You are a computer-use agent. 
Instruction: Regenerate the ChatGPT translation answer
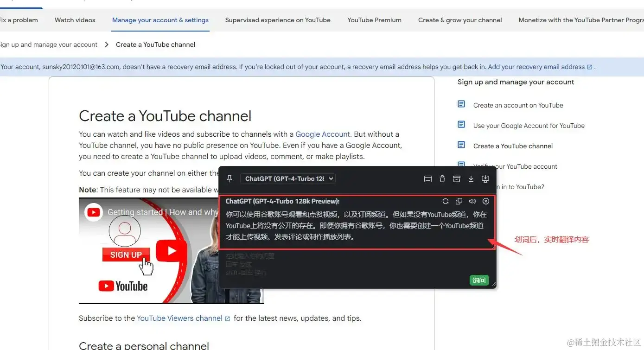coord(446,201)
